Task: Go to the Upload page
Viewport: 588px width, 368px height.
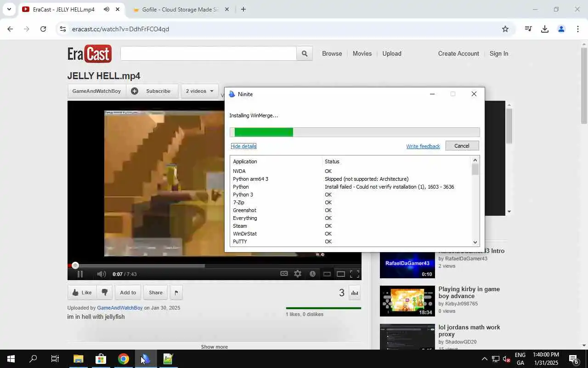Action: pos(392,53)
